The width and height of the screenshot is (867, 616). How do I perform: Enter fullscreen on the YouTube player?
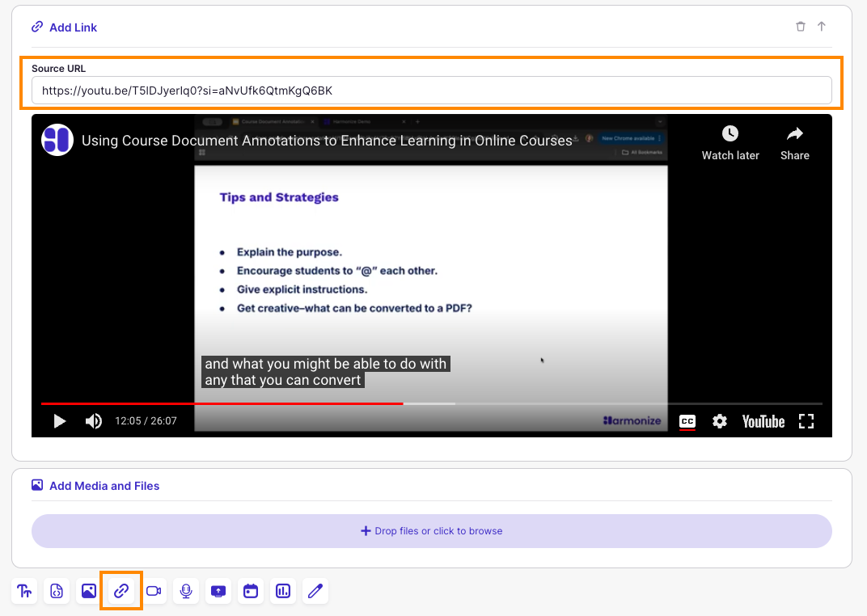(x=806, y=421)
